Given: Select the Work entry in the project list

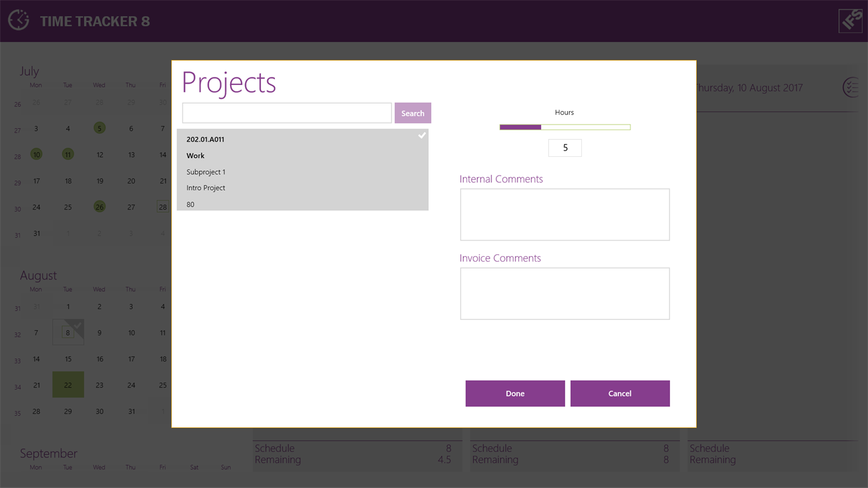Looking at the screenshot, I should coord(195,156).
